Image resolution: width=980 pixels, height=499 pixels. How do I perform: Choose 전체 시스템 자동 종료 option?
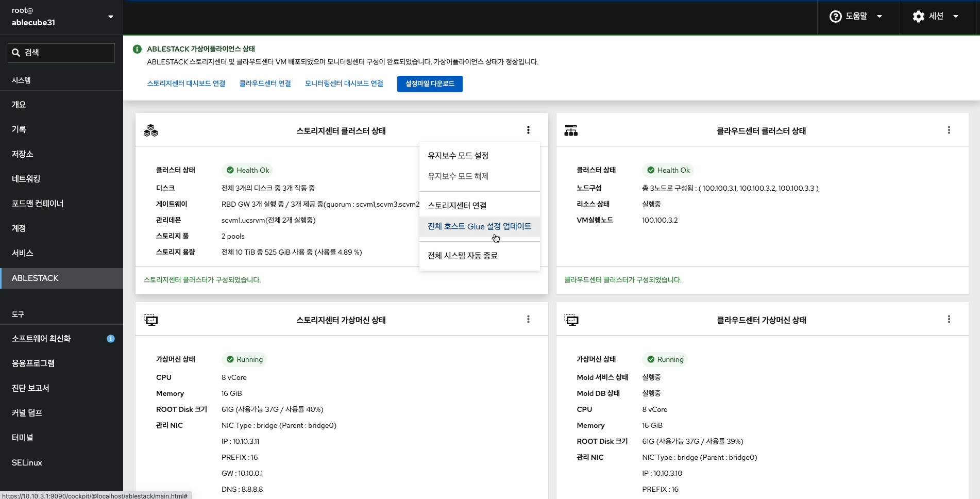[462, 256]
